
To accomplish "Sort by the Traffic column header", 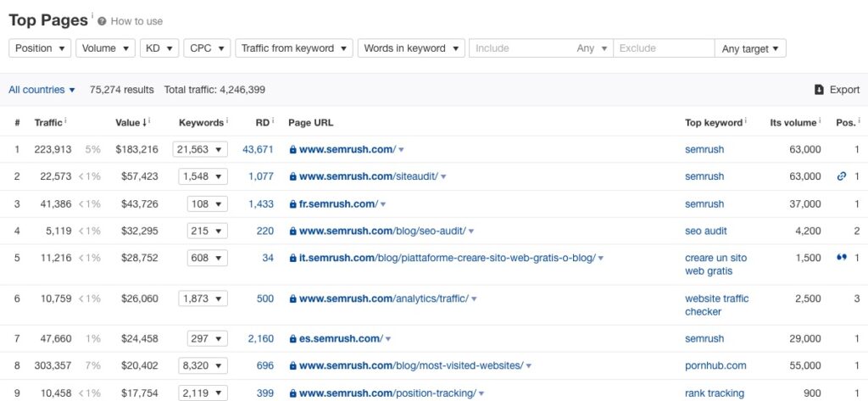I will (48, 122).
